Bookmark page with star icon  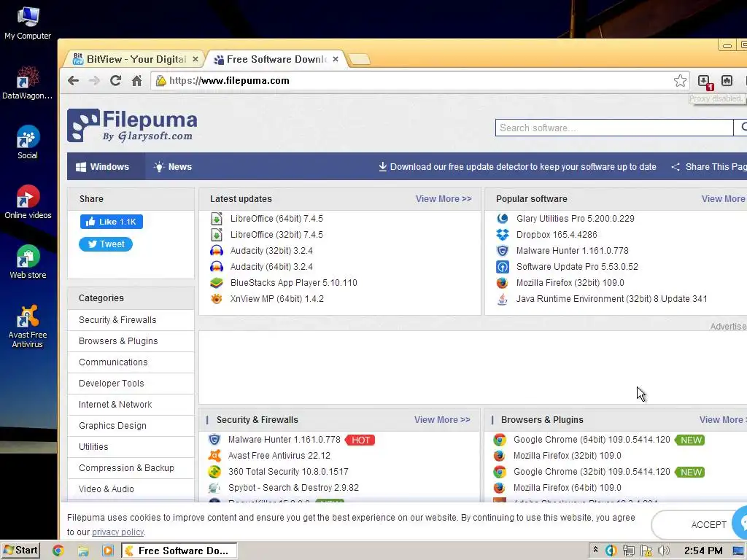pyautogui.click(x=680, y=80)
